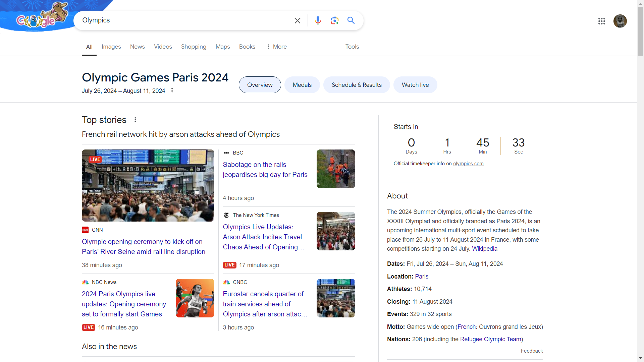Screen dimensions: 644x362
Task: Select the Olympic Games Paris 2024 heading
Action: point(155,77)
